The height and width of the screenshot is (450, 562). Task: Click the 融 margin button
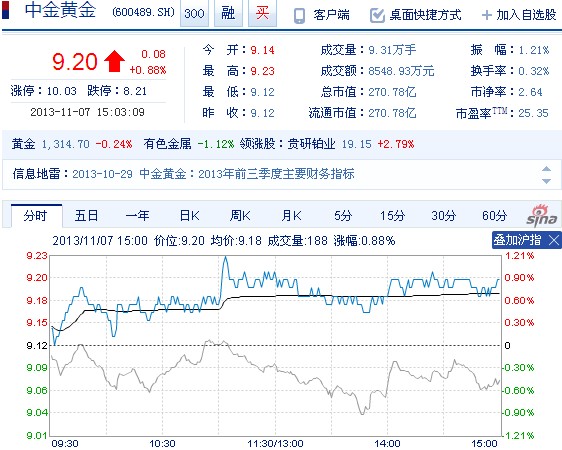pyautogui.click(x=228, y=14)
